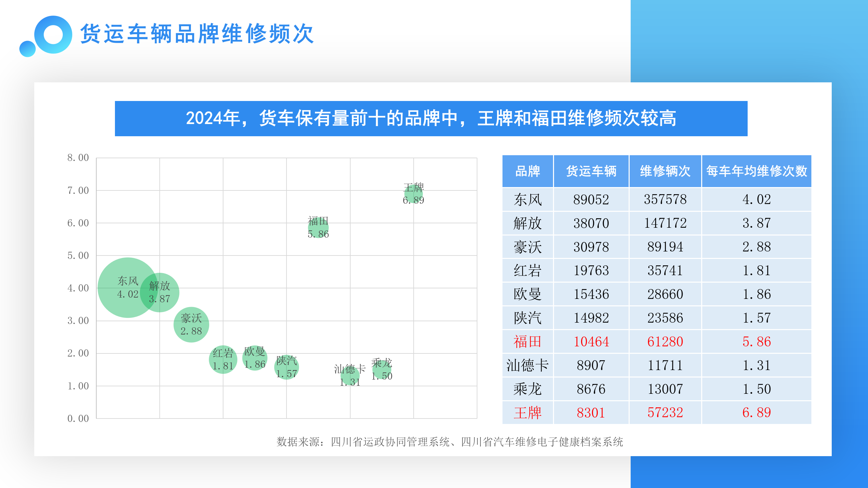Click the 汕德卡 brand cell in the table
Image resolution: width=868 pixels, height=488 pixels.
528,365
